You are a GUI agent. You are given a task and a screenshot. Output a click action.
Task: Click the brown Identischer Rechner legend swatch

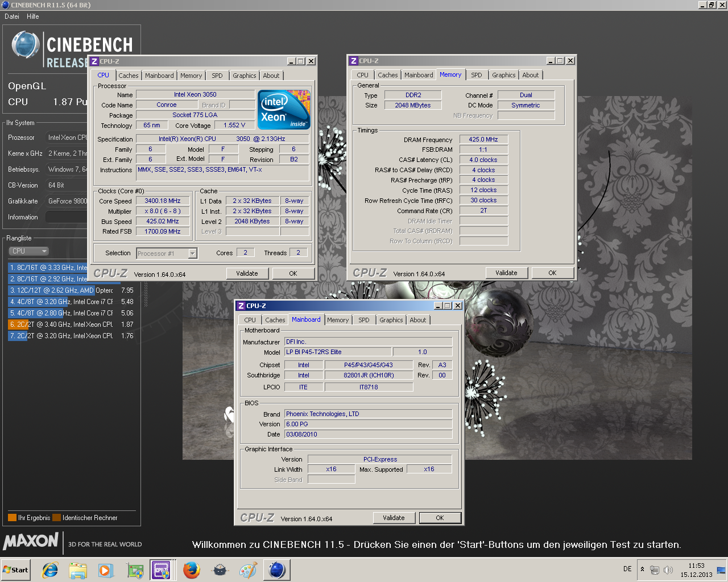(x=56, y=518)
